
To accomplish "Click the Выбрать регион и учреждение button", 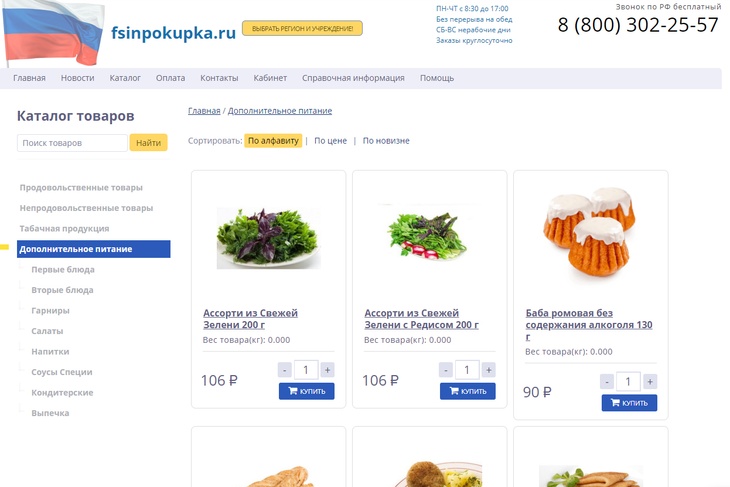I will 302,28.
